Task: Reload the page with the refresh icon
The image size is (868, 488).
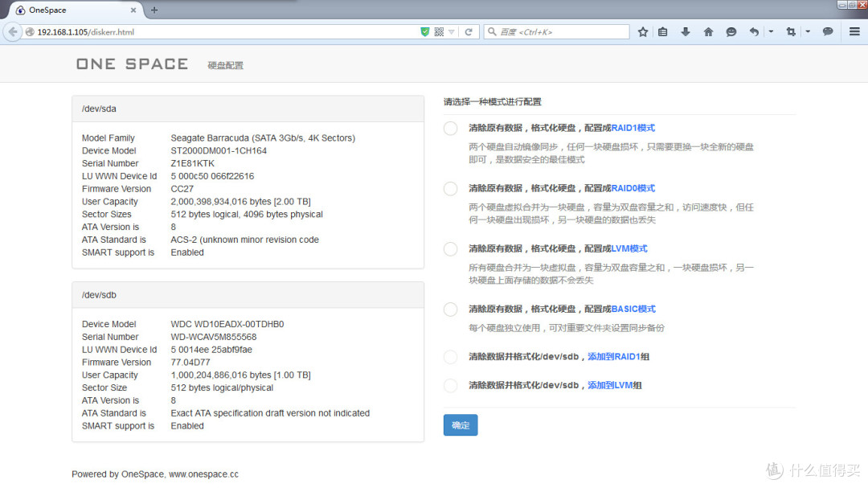Action: (x=469, y=32)
